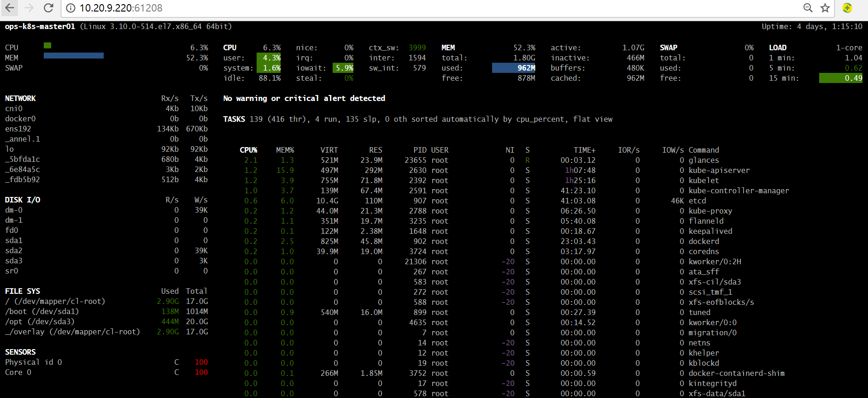Click the keepalived process
This screenshot has width=868, height=398.
pyautogui.click(x=710, y=231)
